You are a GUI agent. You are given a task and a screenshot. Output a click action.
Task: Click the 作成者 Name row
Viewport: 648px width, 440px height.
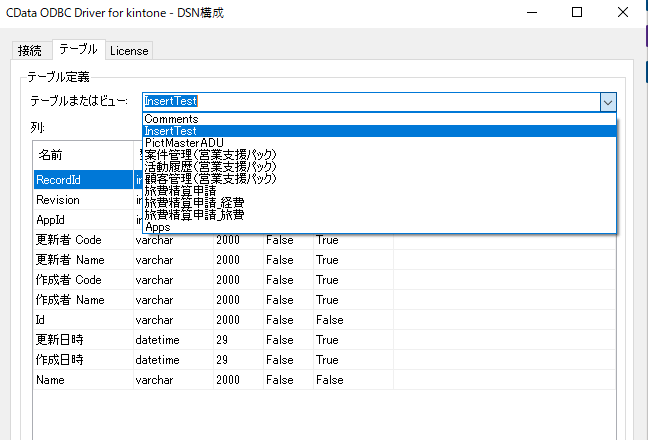pos(70,300)
